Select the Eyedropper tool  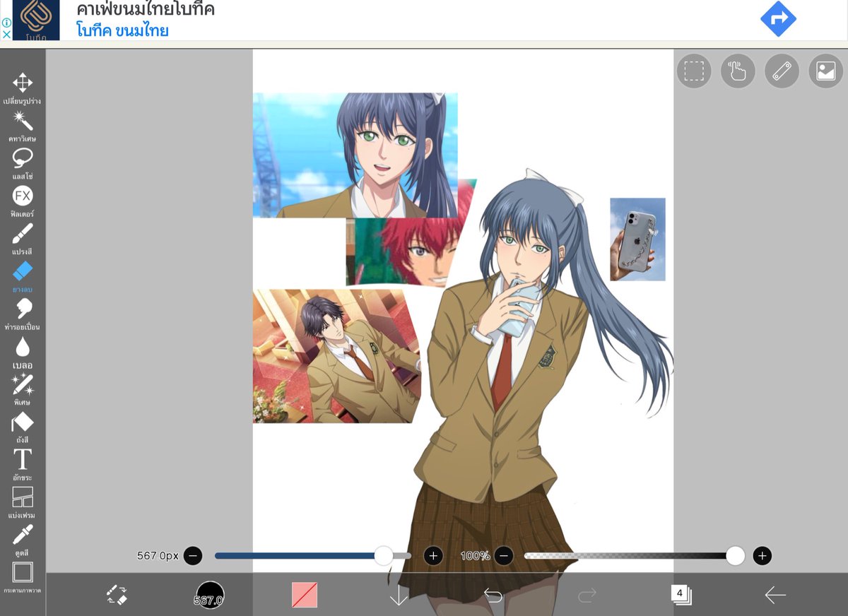click(23, 539)
